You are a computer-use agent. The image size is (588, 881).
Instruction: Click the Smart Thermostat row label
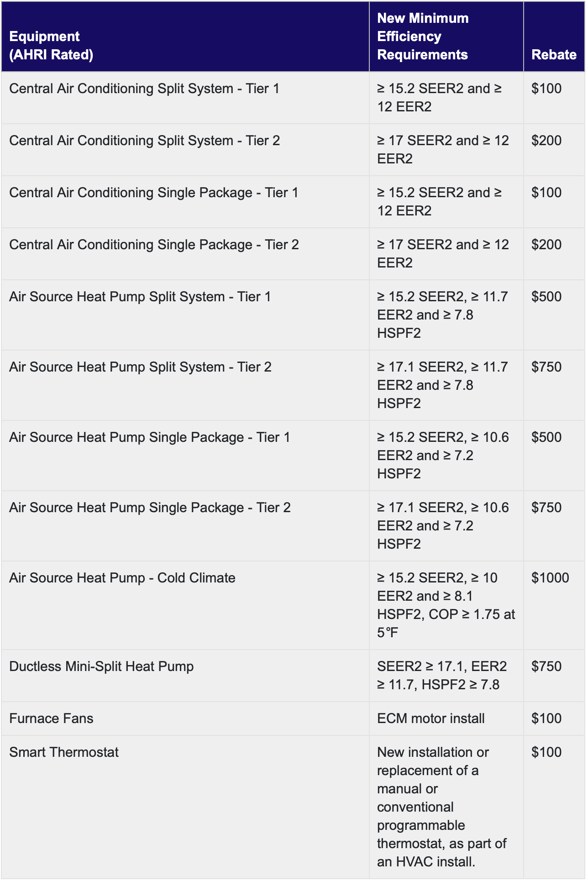coord(64,752)
